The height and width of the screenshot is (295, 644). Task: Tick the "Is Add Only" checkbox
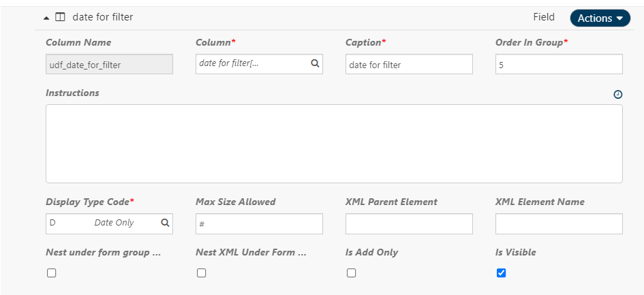click(351, 273)
